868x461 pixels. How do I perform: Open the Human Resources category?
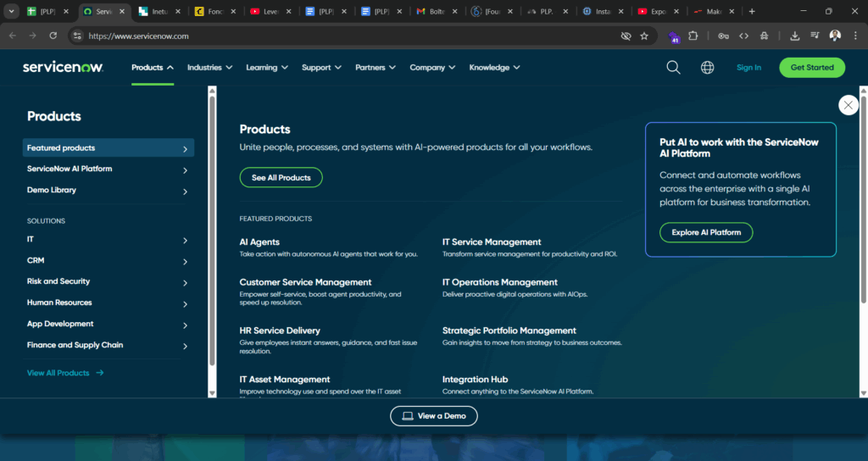click(108, 303)
